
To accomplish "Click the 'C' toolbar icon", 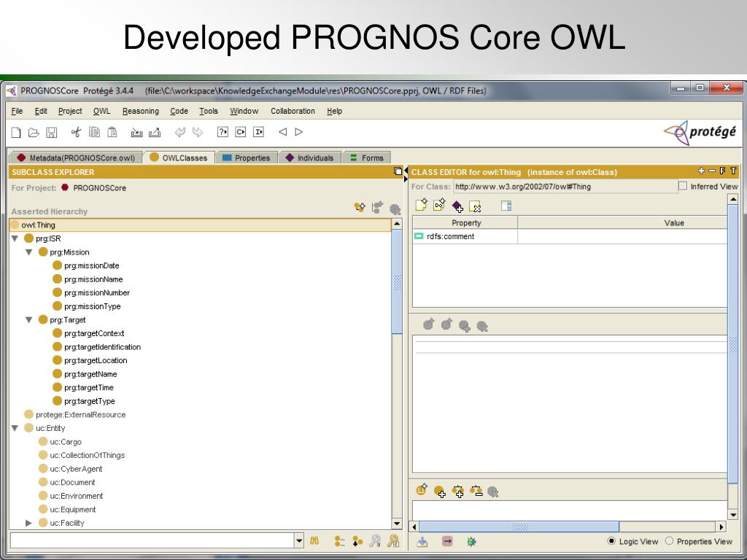I will (241, 132).
